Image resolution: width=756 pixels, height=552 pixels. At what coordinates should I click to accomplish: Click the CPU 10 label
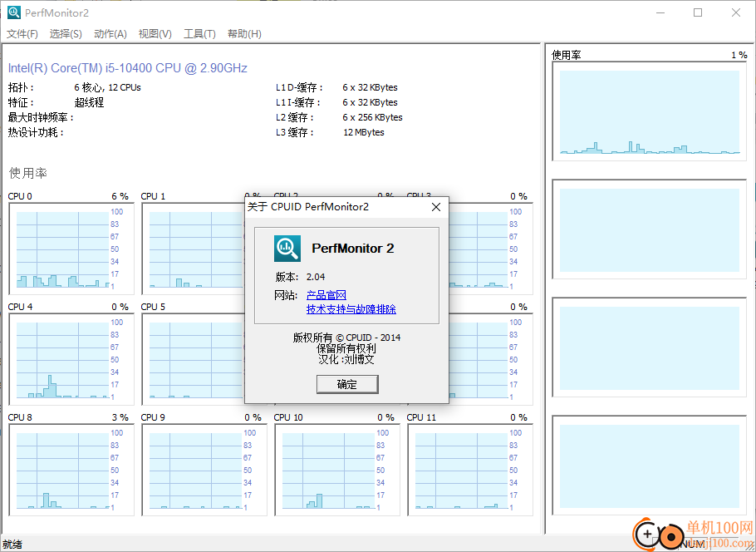(288, 417)
